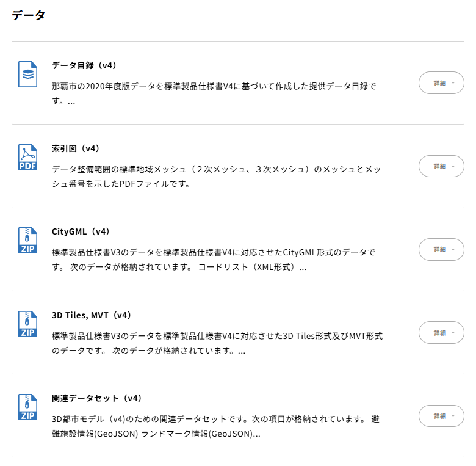The height and width of the screenshot is (466, 476).
Task: Open the 関連データセット（v4） title
Action: [97, 398]
